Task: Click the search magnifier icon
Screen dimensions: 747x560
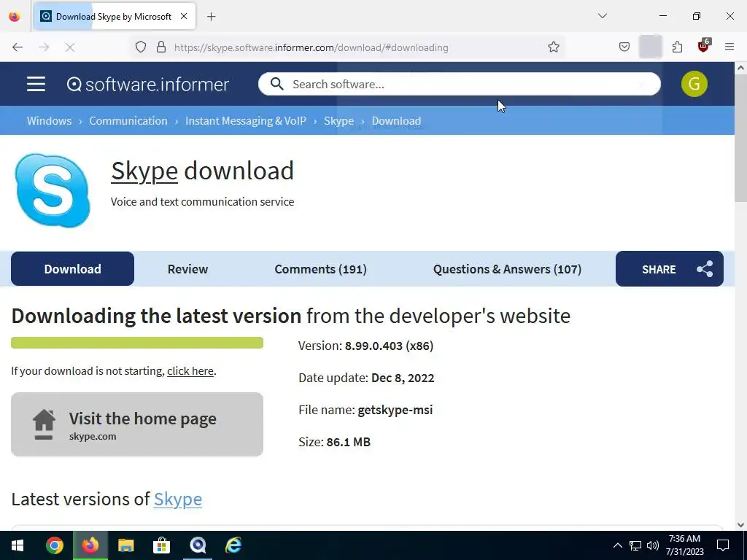Action: click(x=276, y=84)
